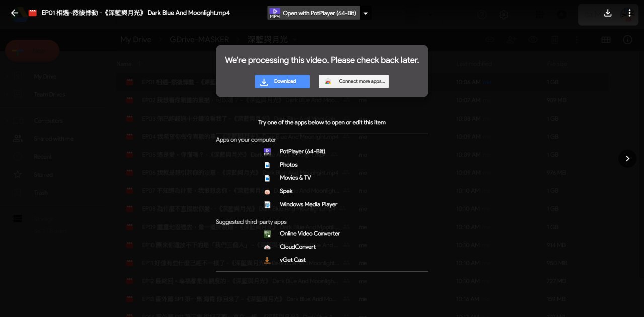This screenshot has height=317, width=644.
Task: Click the red video file icon beside the title
Action: pyautogui.click(x=33, y=13)
